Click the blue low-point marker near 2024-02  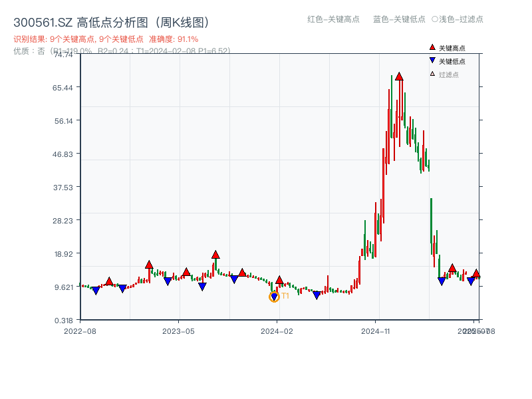pos(274,297)
